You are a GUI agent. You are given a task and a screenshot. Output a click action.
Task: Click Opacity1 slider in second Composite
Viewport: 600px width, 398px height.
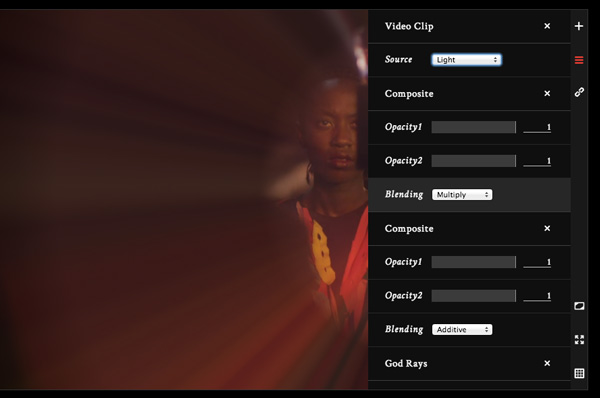pos(474,262)
